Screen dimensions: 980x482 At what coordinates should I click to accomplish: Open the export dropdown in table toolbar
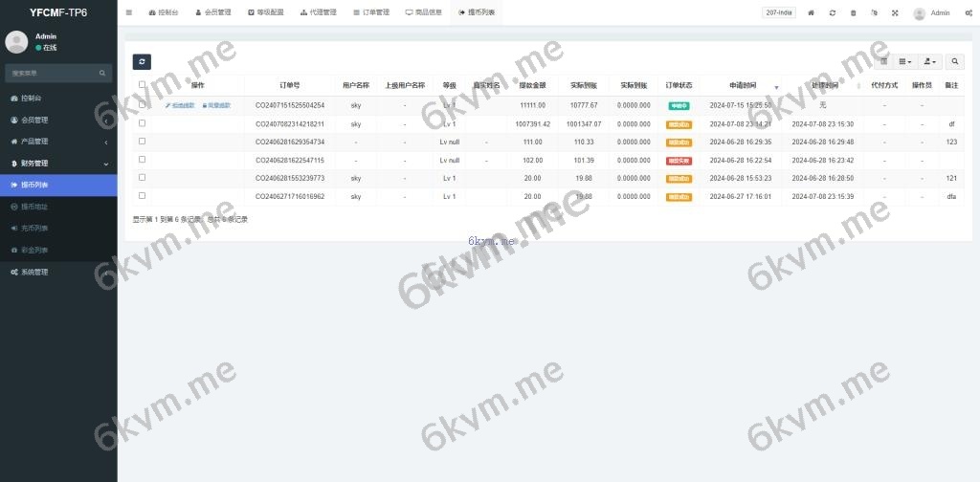929,61
